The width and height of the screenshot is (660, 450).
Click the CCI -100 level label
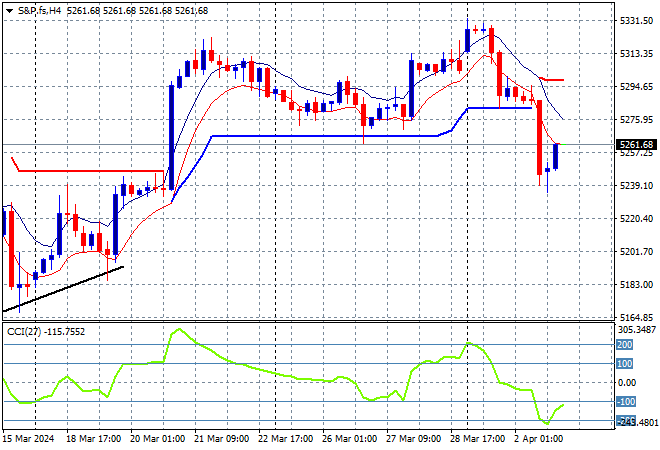tap(624, 401)
